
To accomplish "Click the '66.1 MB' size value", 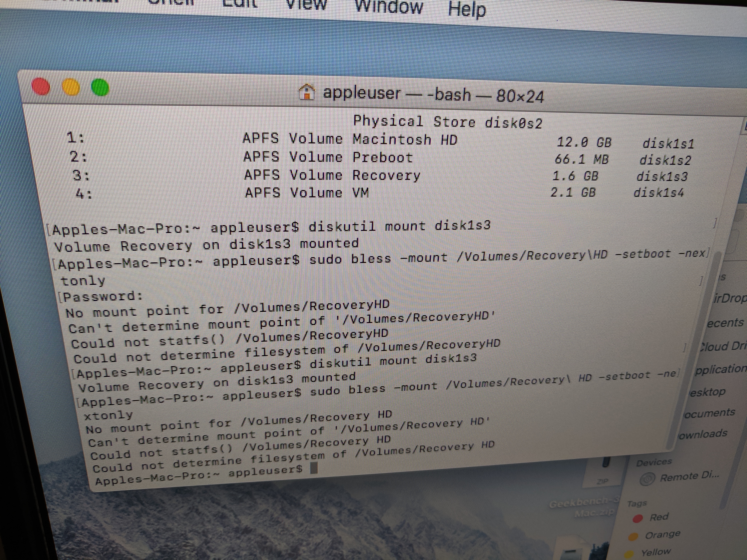I will click(x=581, y=159).
